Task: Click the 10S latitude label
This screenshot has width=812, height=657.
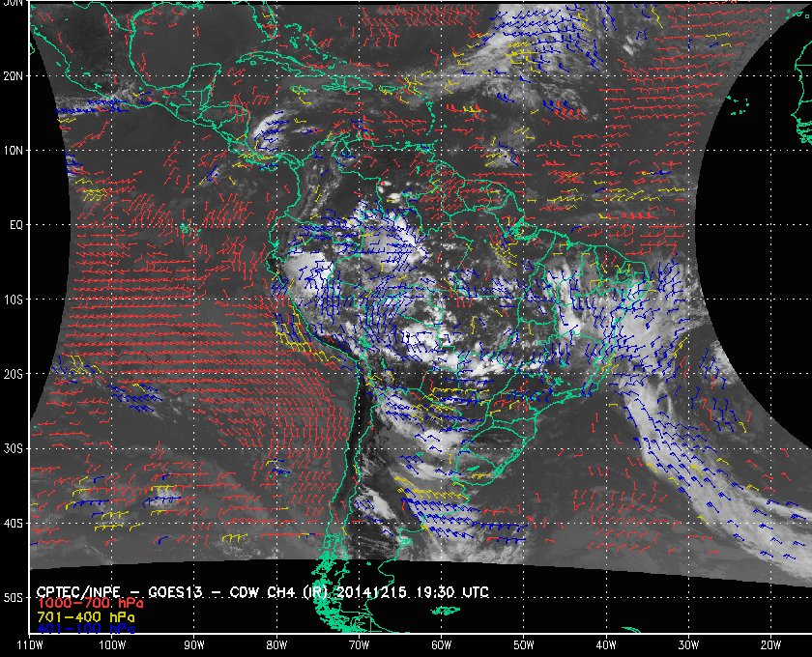Action: click(13, 300)
